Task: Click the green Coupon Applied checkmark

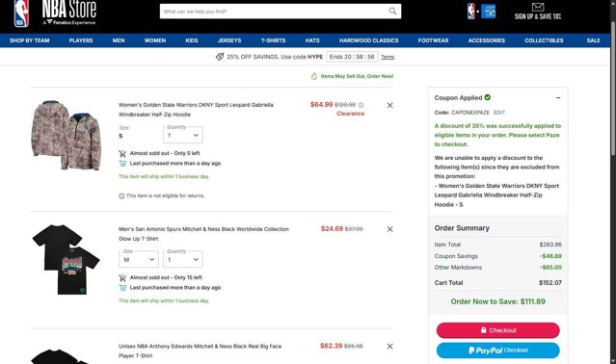Action: [488, 97]
